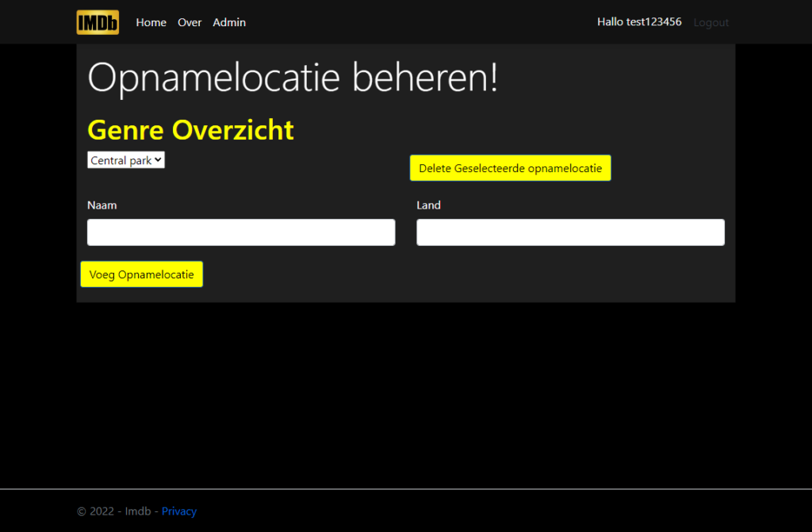Click the Genre Overzicht heading
Screen dimensions: 812x532
coord(190,129)
